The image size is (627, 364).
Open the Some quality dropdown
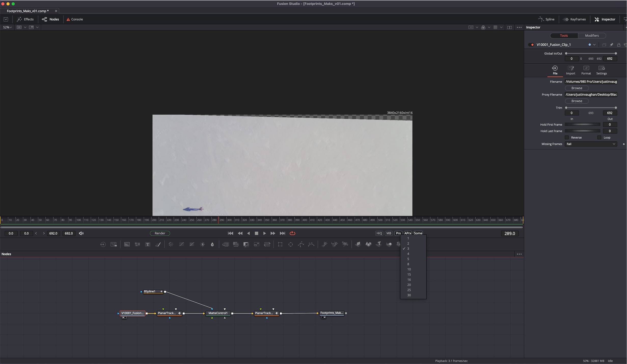[x=418, y=233]
